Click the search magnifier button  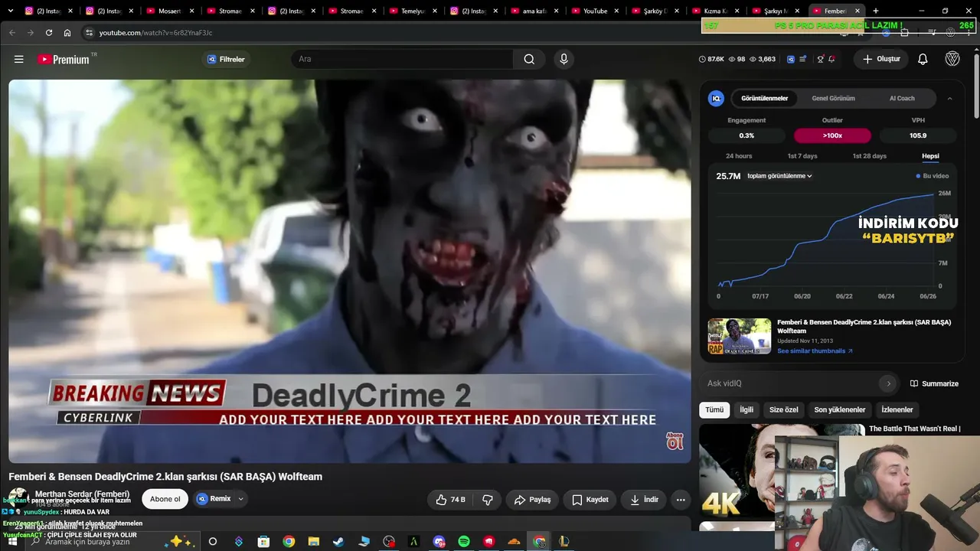click(x=529, y=59)
